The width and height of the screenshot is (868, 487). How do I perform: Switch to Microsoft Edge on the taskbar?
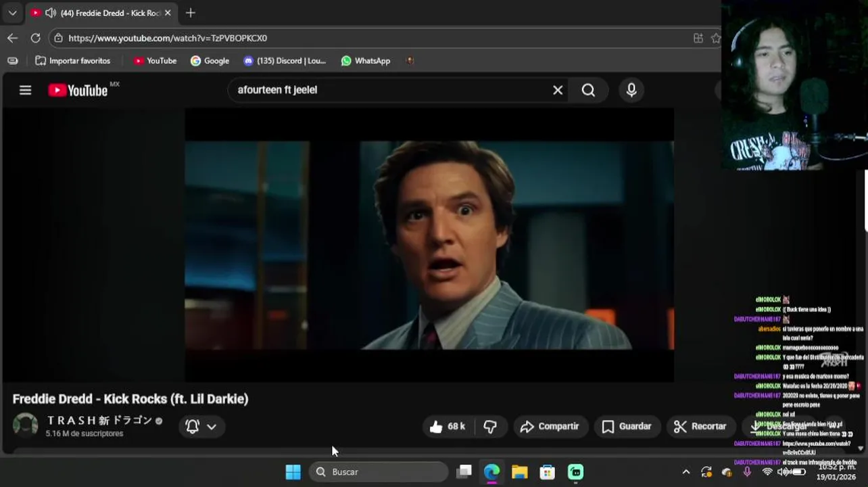491,471
